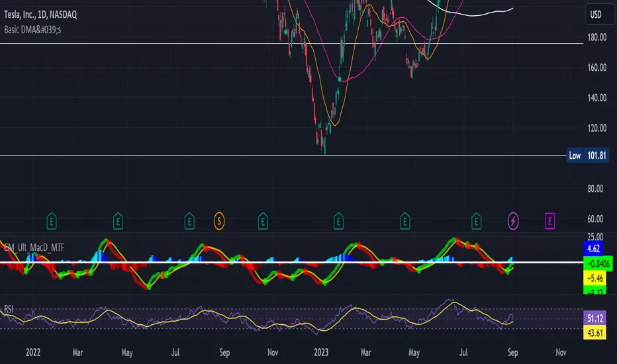Select the horizontal line at the 101.81 low
The height and width of the screenshot is (364, 617).
tap(283, 156)
